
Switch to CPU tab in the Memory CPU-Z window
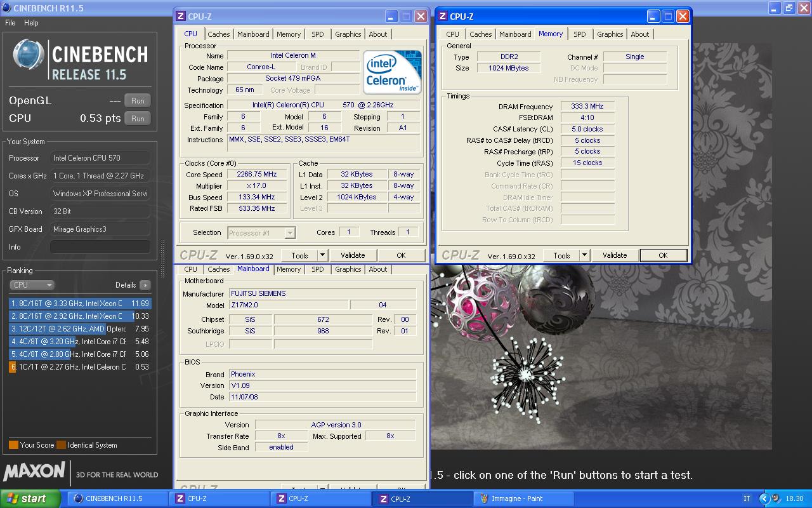pyautogui.click(x=453, y=34)
